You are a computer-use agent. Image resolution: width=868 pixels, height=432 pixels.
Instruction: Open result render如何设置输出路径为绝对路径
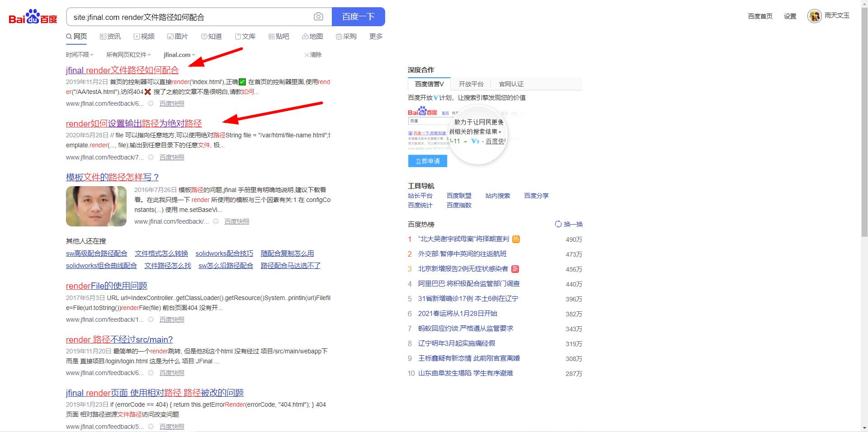click(x=134, y=123)
